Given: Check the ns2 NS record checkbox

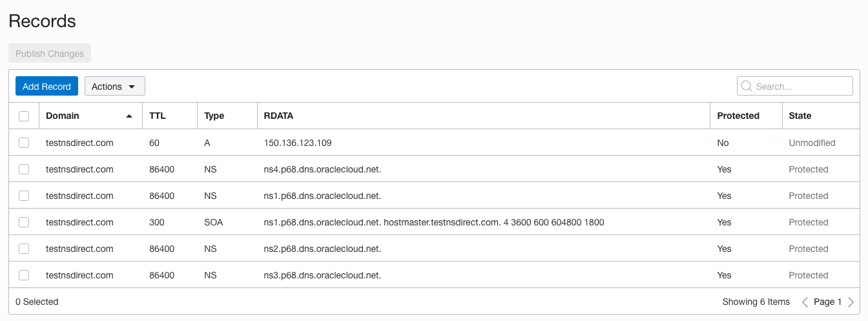Looking at the screenshot, I should click(x=24, y=249).
